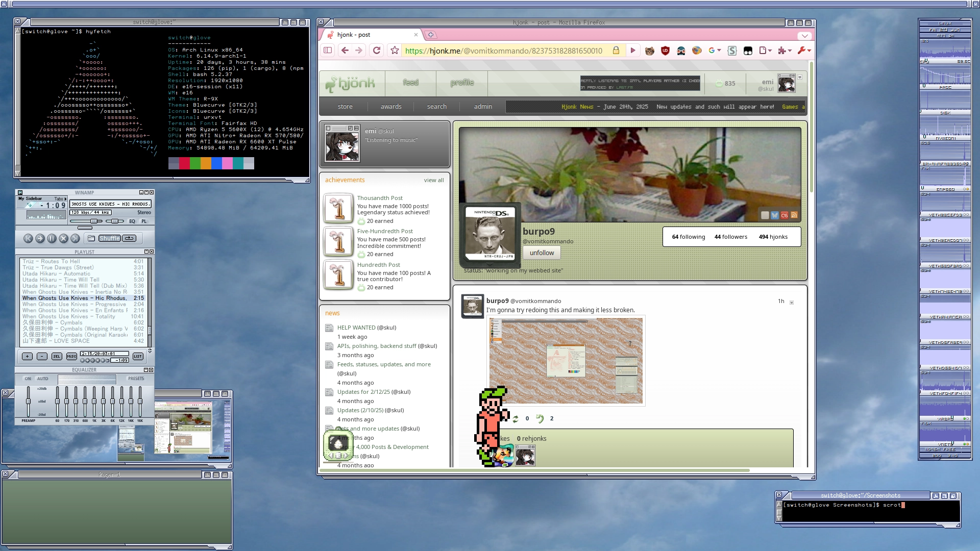This screenshot has width=980, height=551.
Task: Click the S extension icon in toolbar
Action: pos(732,51)
